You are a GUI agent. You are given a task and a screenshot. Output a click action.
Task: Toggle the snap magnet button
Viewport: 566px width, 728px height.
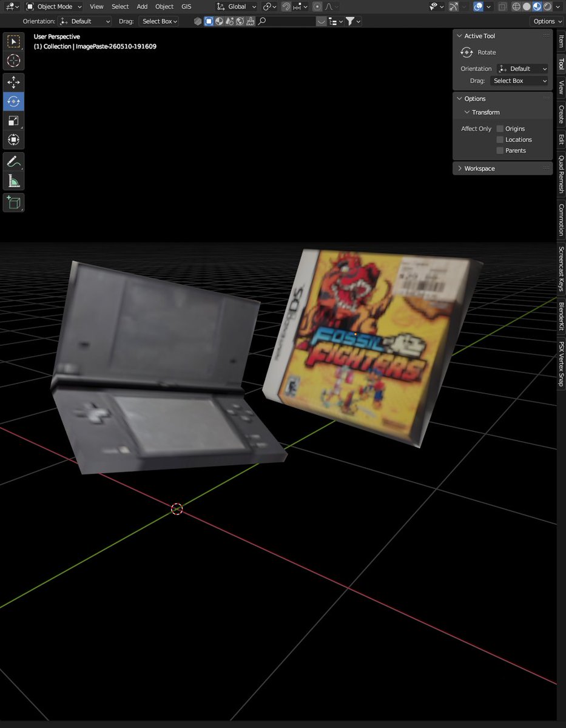click(x=286, y=7)
